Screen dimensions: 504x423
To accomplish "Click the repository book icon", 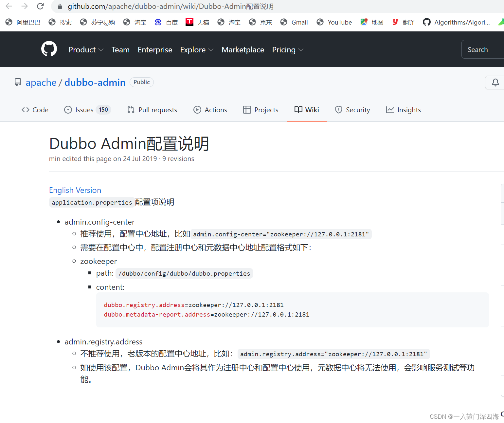I will pos(18,82).
